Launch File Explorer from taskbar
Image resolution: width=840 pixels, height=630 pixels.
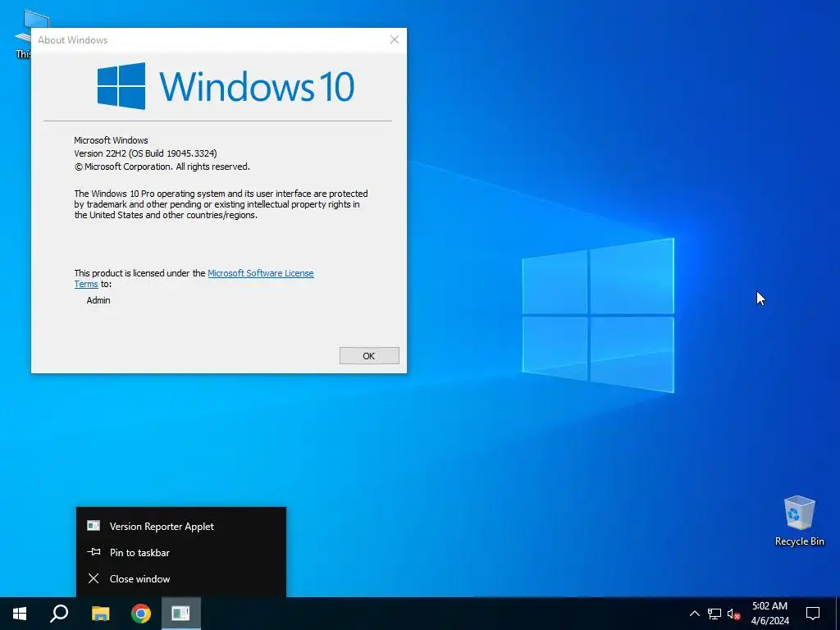click(100, 614)
